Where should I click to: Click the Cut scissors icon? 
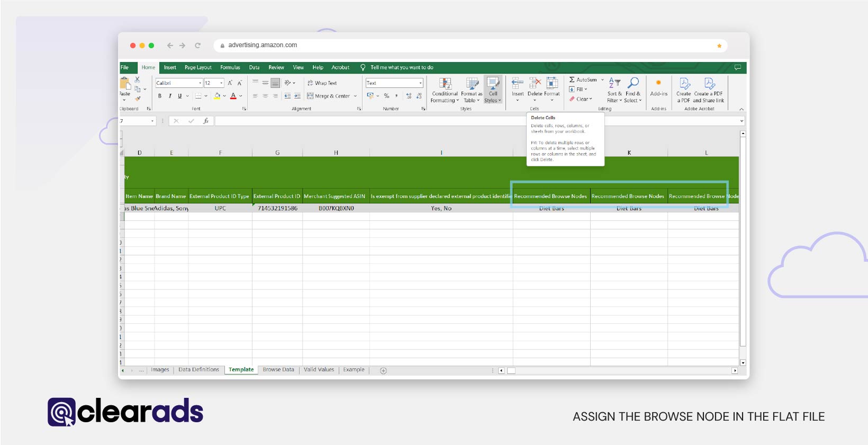click(137, 79)
